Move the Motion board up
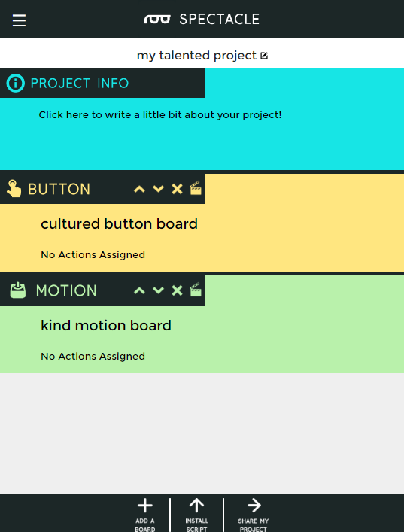Viewport: 404px width, 532px height. 139,290
